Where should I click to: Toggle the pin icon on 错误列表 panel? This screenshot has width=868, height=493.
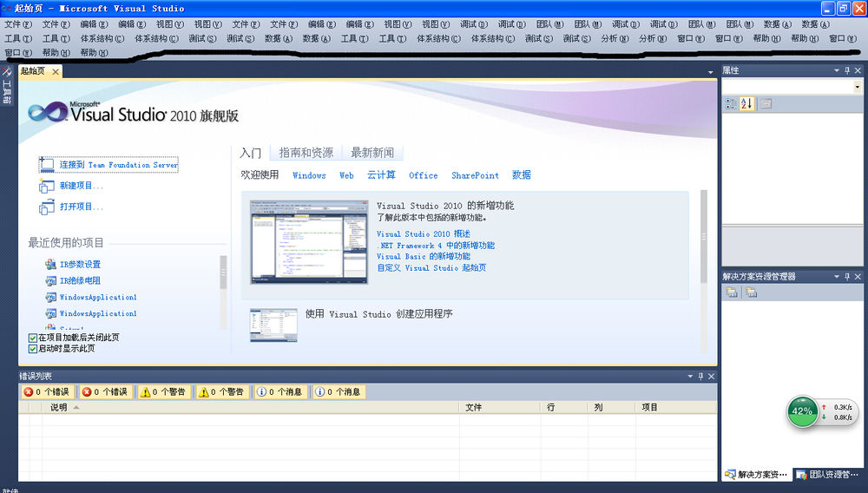pos(700,376)
